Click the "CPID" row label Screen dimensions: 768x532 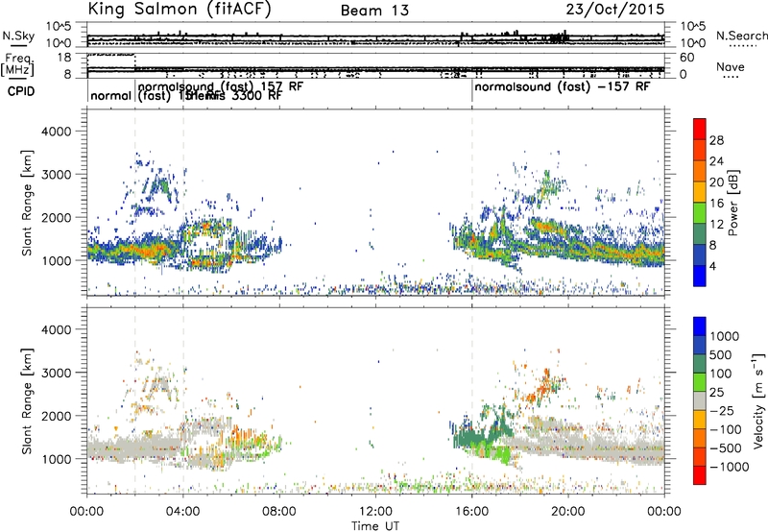(21, 91)
